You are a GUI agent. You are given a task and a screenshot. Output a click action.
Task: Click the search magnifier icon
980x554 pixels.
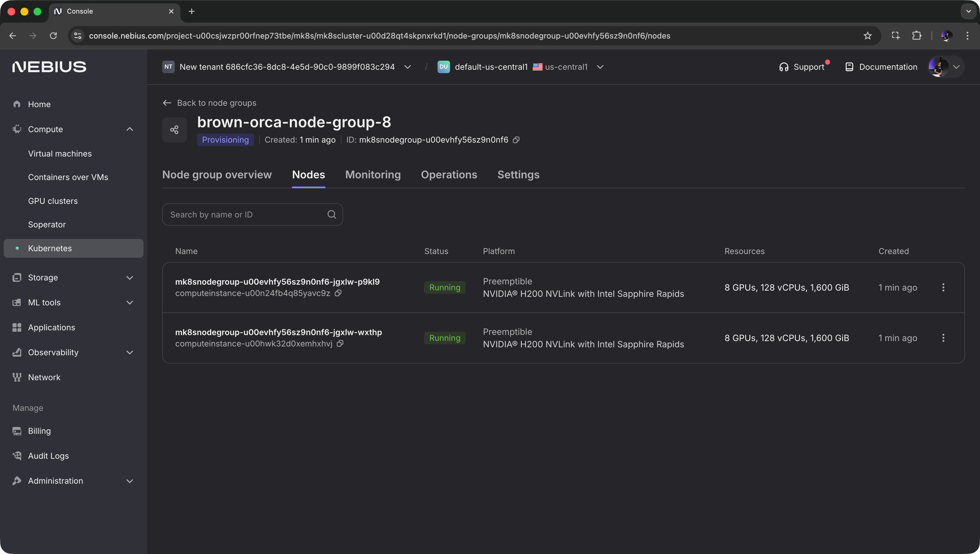[331, 215]
